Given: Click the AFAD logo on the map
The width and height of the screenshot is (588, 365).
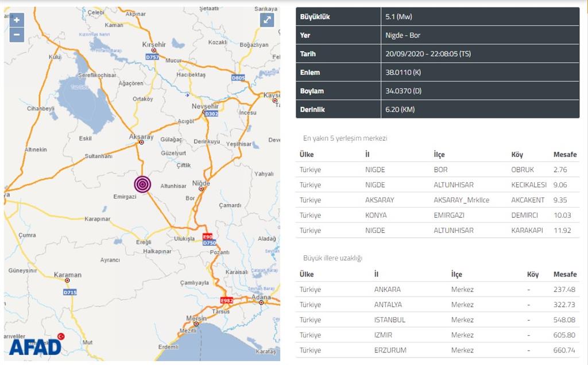Looking at the screenshot, I should coord(36,345).
